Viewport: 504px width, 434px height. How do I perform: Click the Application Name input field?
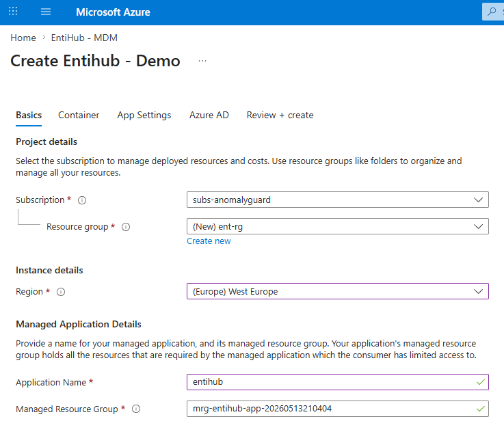338,382
